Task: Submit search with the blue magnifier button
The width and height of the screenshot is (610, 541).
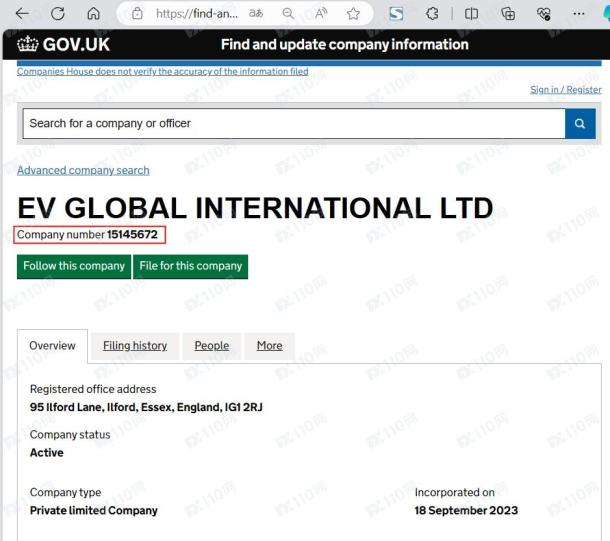Action: click(580, 124)
